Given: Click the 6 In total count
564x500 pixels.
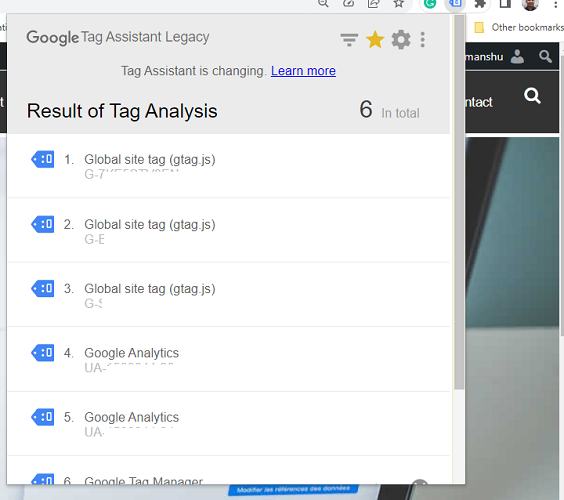Looking at the screenshot, I should [x=389, y=110].
